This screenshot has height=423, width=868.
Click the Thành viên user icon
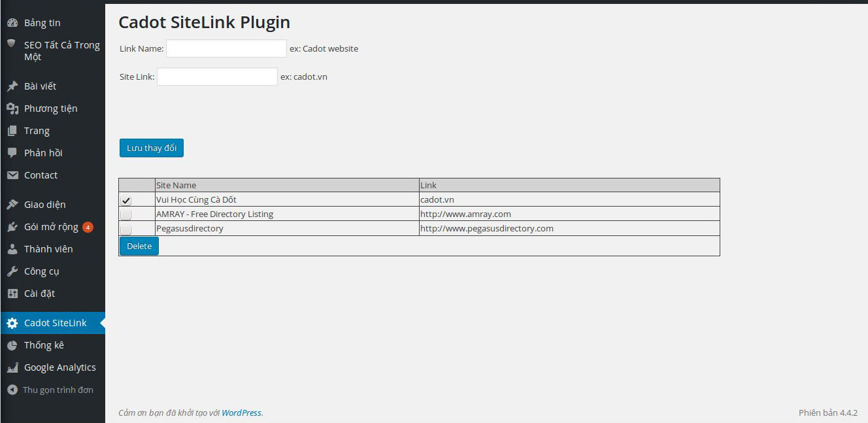[12, 249]
